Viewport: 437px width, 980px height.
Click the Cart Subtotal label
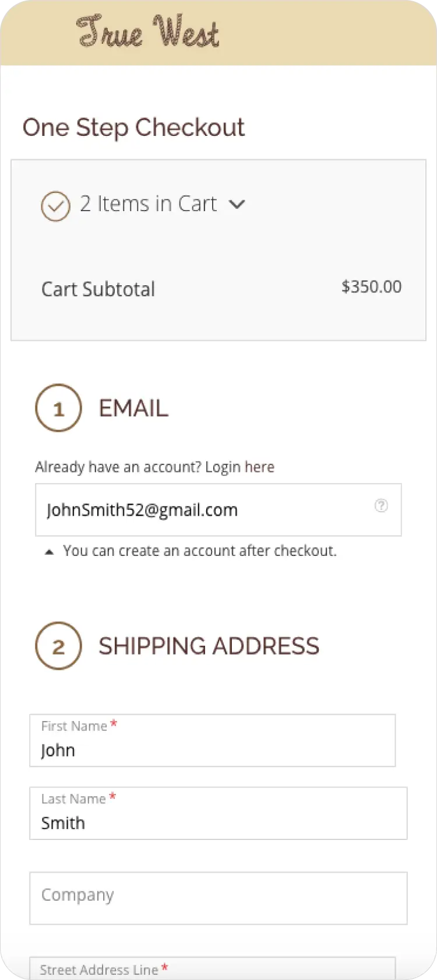pyautogui.click(x=98, y=289)
